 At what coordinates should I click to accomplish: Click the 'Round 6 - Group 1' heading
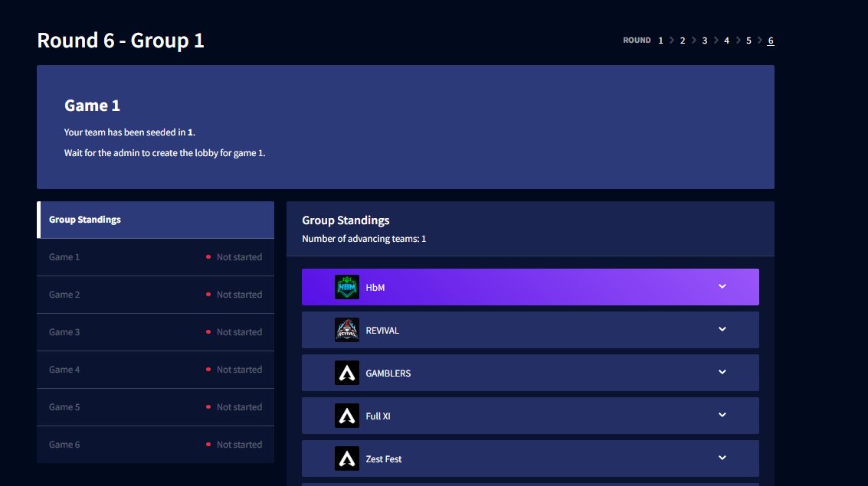pos(121,41)
